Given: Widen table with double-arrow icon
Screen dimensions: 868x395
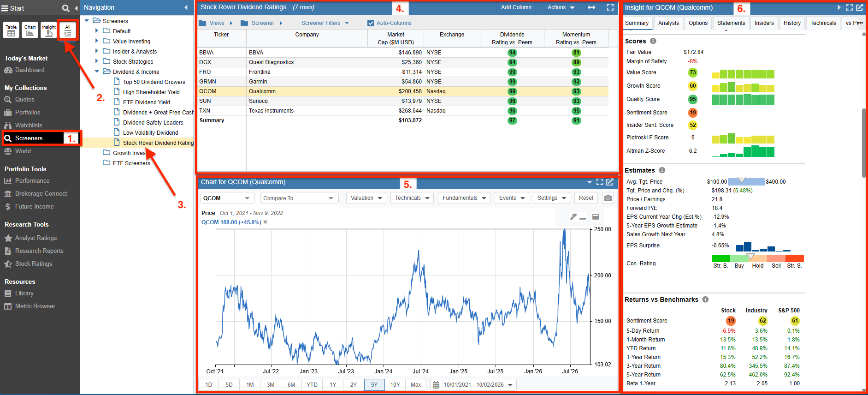Looking at the screenshot, I should pos(591,7).
